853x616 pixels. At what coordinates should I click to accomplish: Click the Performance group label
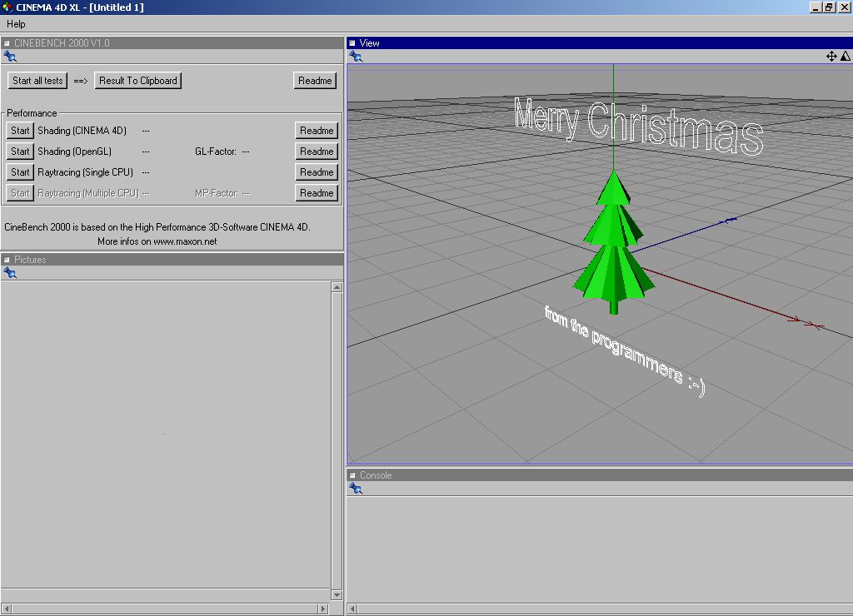(x=32, y=113)
